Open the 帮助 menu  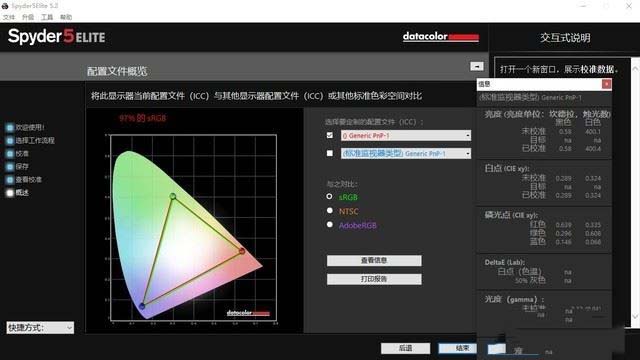click(x=66, y=17)
